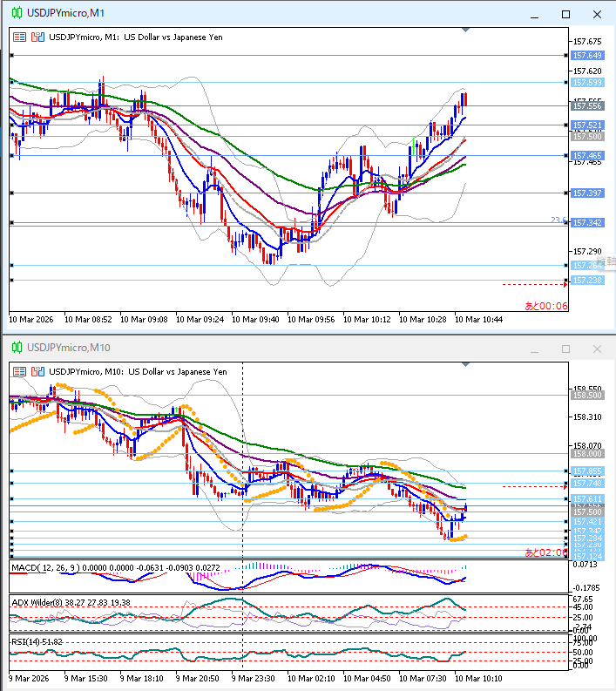
Task: Click the M1 window title bar chart icon
Action: pos(14,14)
